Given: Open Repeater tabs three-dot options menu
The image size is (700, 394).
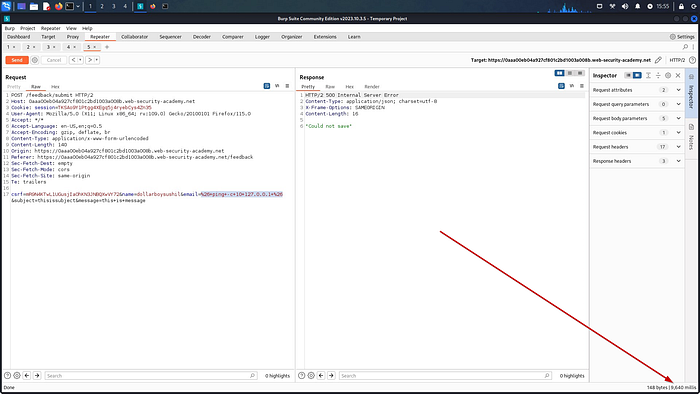Looking at the screenshot, I should (693, 47).
